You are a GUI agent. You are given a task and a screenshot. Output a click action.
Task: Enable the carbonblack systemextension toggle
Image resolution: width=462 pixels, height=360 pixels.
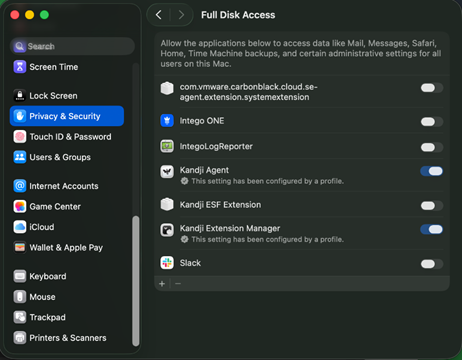click(432, 88)
